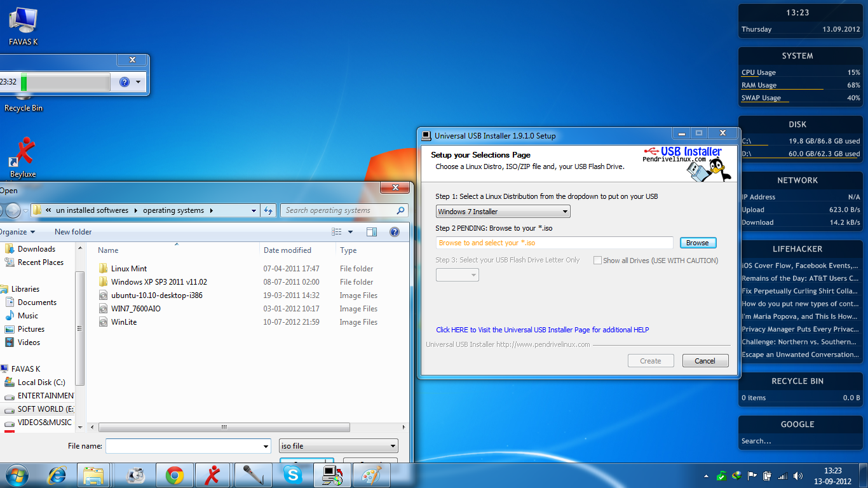
Task: Click the Browse button in USB Installer
Action: [x=698, y=243]
